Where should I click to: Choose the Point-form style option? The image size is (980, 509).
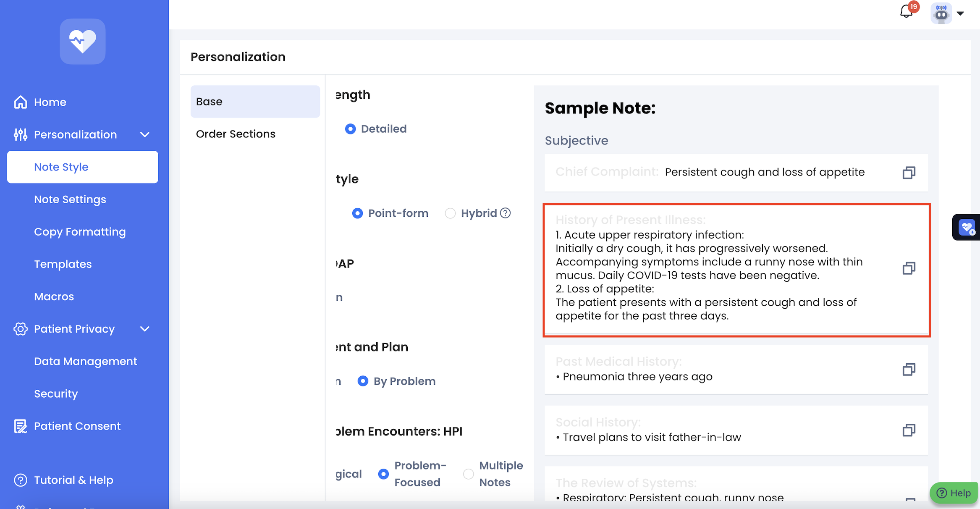pyautogui.click(x=357, y=213)
